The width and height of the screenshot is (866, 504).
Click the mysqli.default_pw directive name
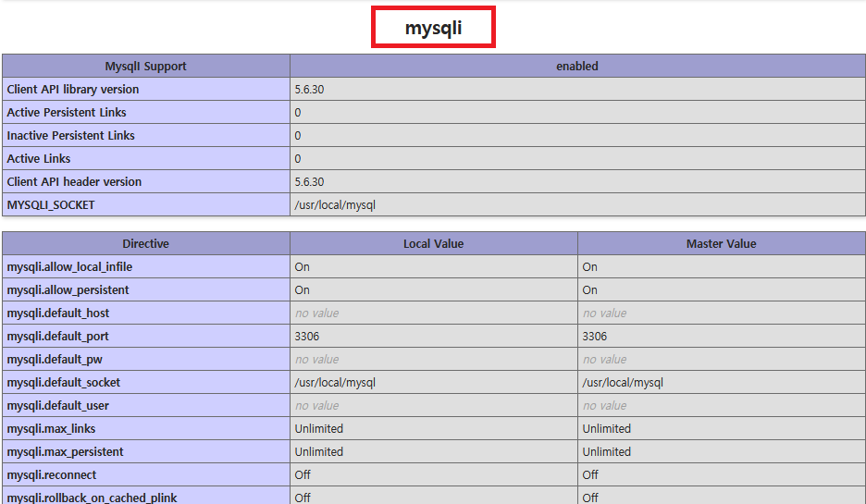pos(55,360)
